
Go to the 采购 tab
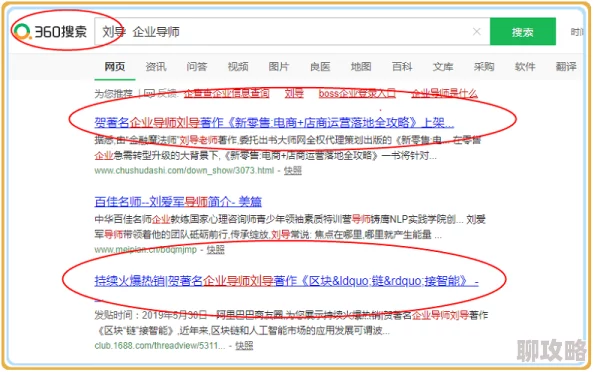coord(484,67)
